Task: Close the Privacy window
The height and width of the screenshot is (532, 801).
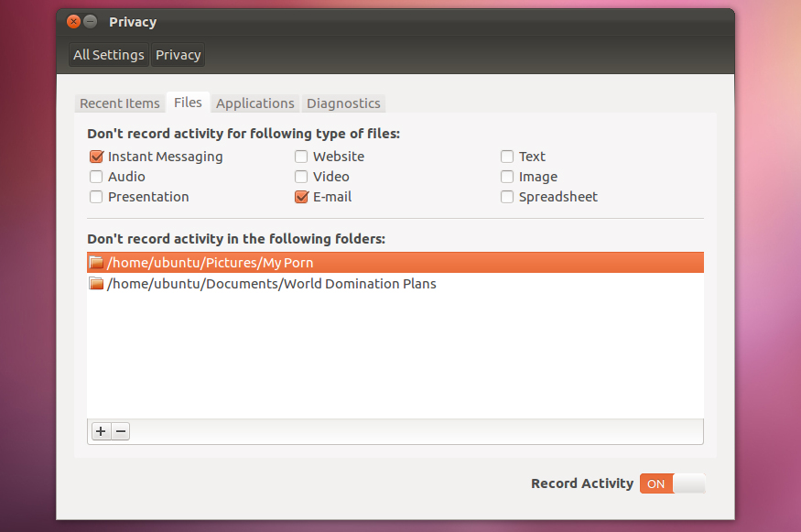Action: click(x=73, y=22)
